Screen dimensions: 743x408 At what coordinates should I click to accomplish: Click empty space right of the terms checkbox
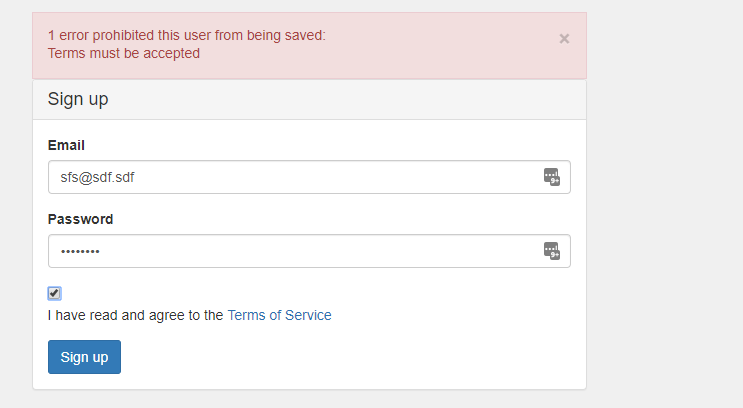[300, 293]
